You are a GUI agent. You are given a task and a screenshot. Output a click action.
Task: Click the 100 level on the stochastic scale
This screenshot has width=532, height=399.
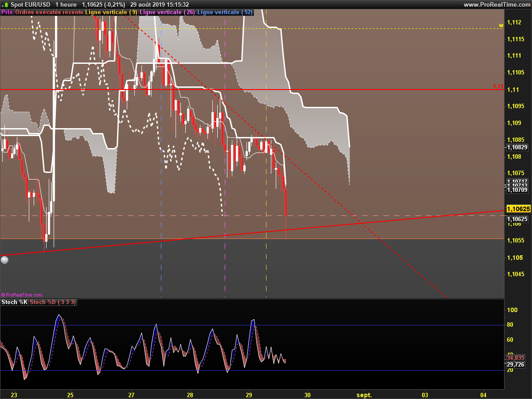pyautogui.click(x=512, y=310)
